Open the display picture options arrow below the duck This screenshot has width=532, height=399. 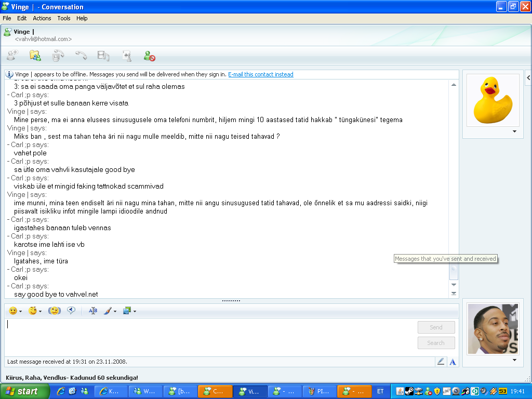pyautogui.click(x=514, y=132)
